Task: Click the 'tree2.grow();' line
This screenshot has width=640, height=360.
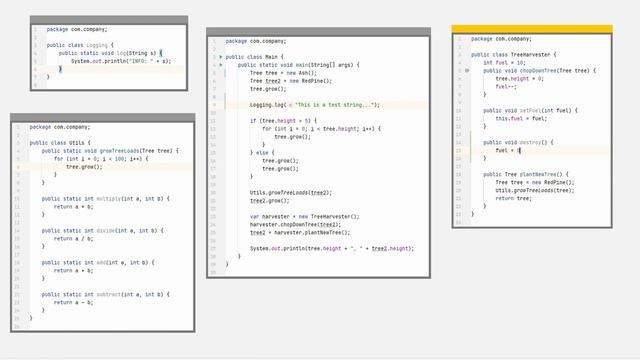Action: click(270, 201)
